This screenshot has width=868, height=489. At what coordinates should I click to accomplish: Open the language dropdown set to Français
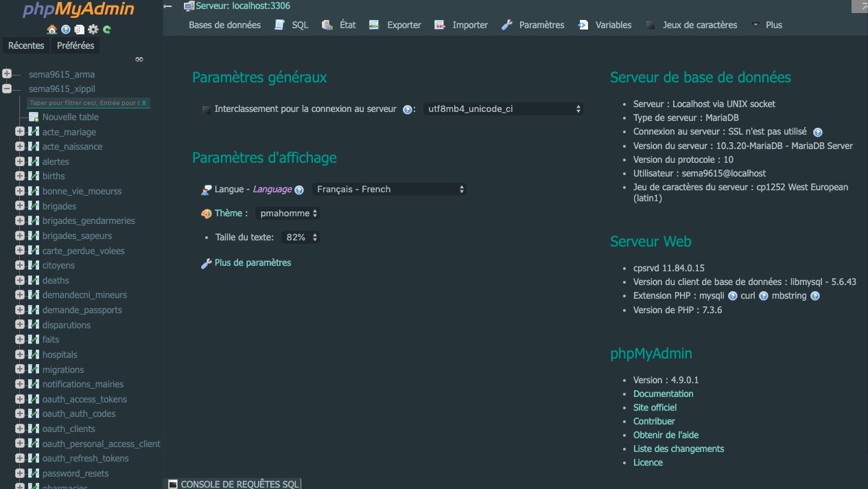click(x=389, y=189)
